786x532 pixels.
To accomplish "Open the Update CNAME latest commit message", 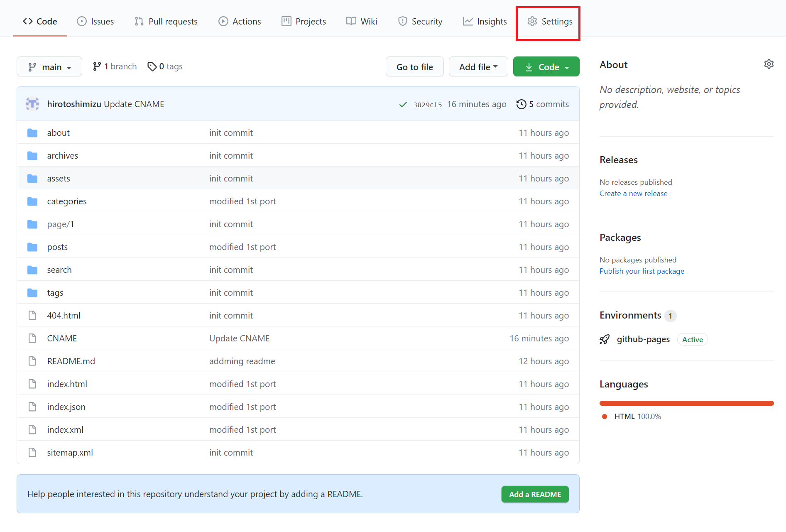I will (134, 104).
